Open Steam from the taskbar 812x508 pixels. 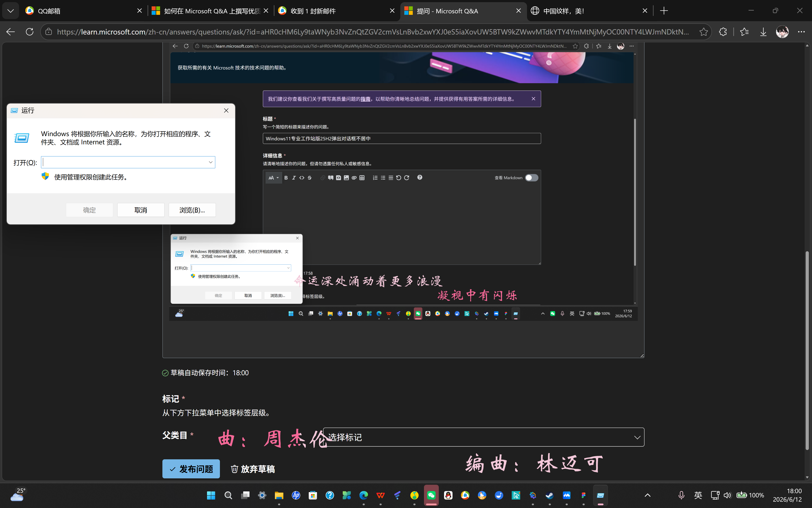550,495
